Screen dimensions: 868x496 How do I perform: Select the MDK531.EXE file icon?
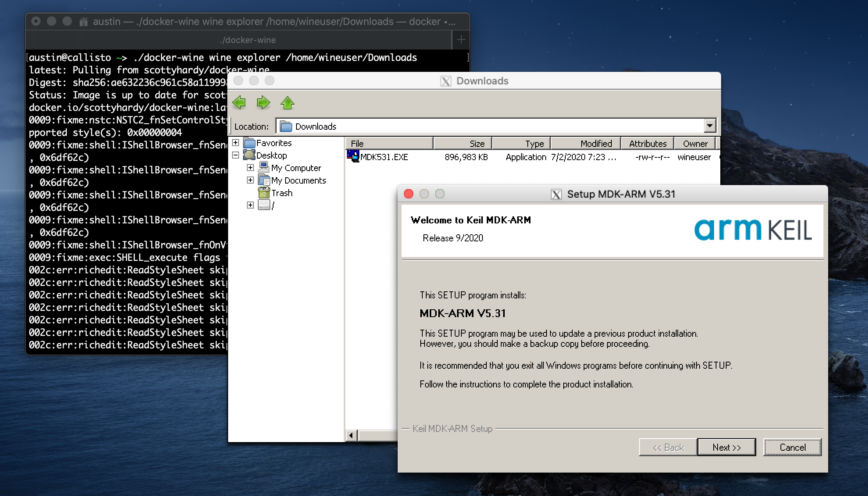(353, 156)
